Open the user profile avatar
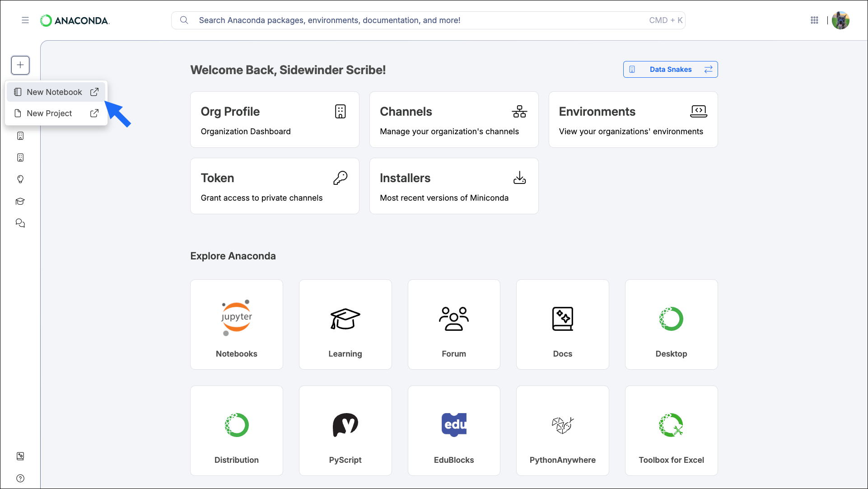 pyautogui.click(x=840, y=20)
